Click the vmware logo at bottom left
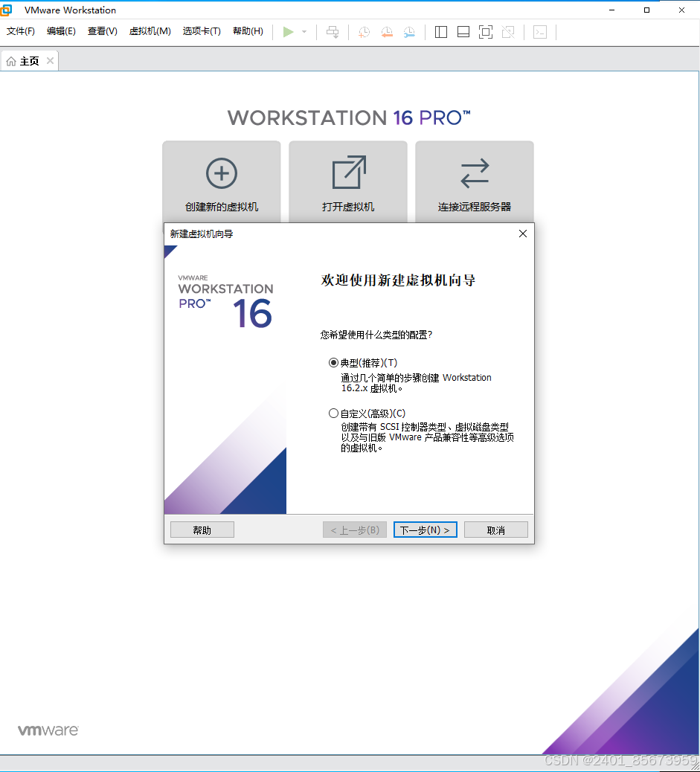 [x=48, y=730]
